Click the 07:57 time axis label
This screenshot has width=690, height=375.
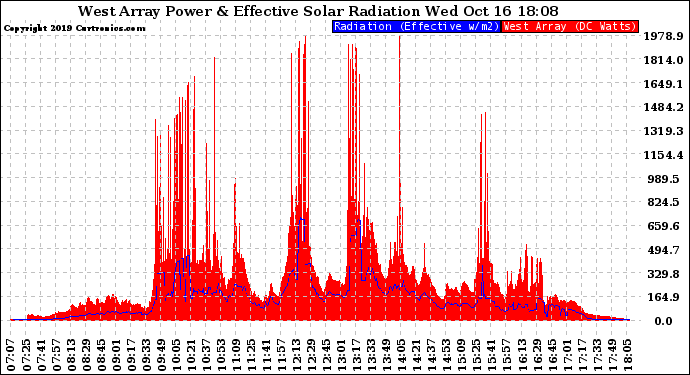pyautogui.click(x=57, y=355)
